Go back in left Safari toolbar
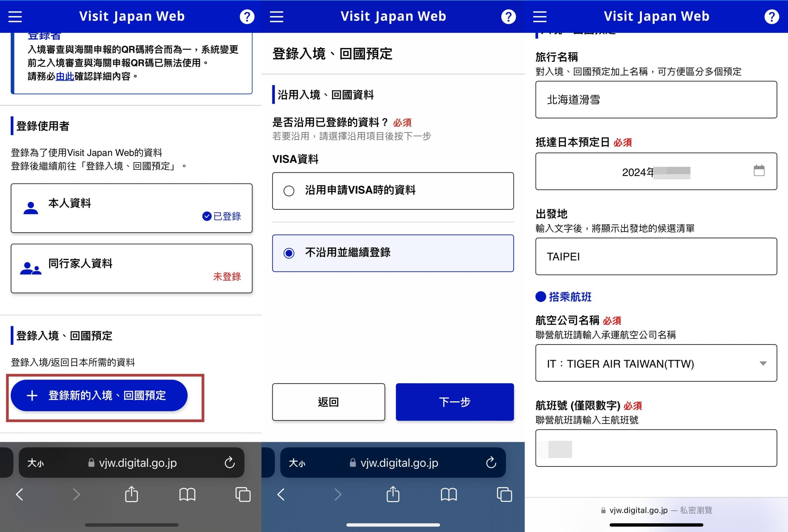The height and width of the screenshot is (532, 788). click(20, 494)
